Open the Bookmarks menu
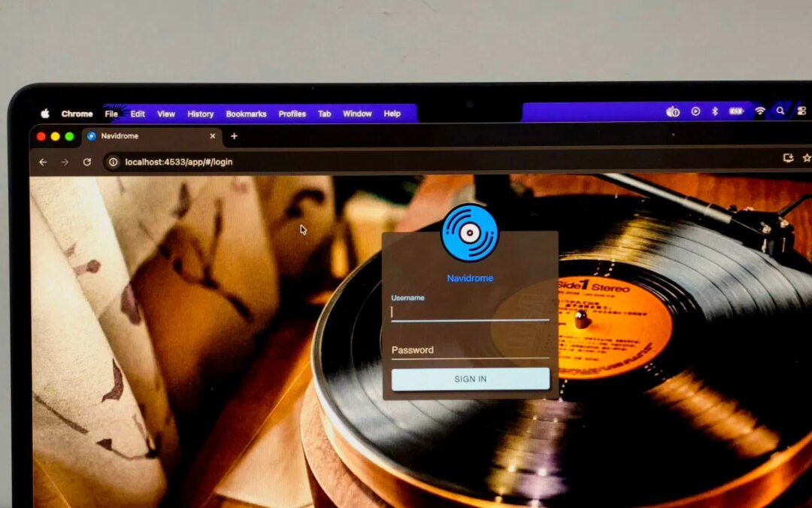 (x=246, y=114)
